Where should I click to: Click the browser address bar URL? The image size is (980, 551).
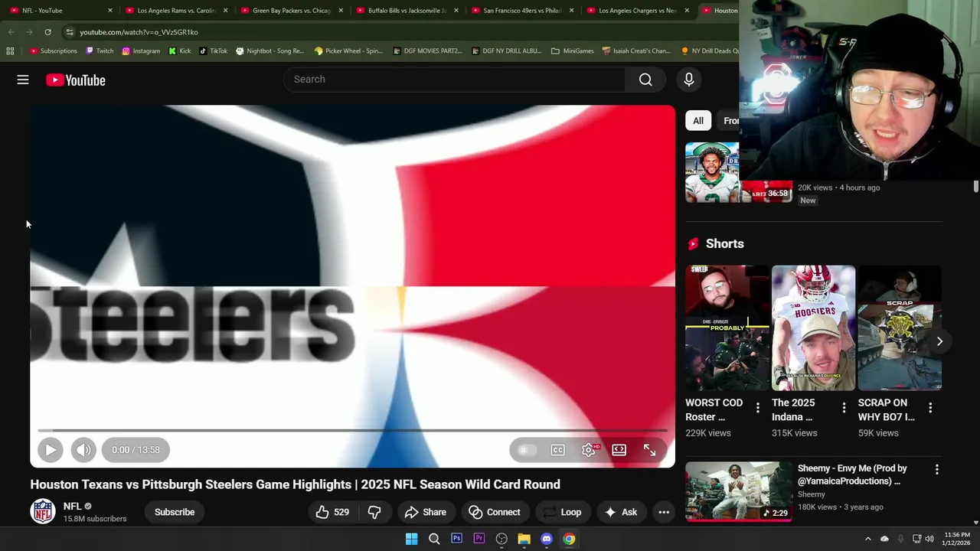[139, 32]
